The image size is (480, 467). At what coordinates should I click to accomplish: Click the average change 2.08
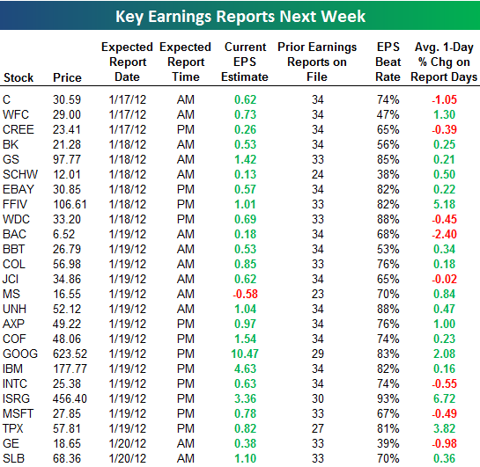(x=444, y=354)
